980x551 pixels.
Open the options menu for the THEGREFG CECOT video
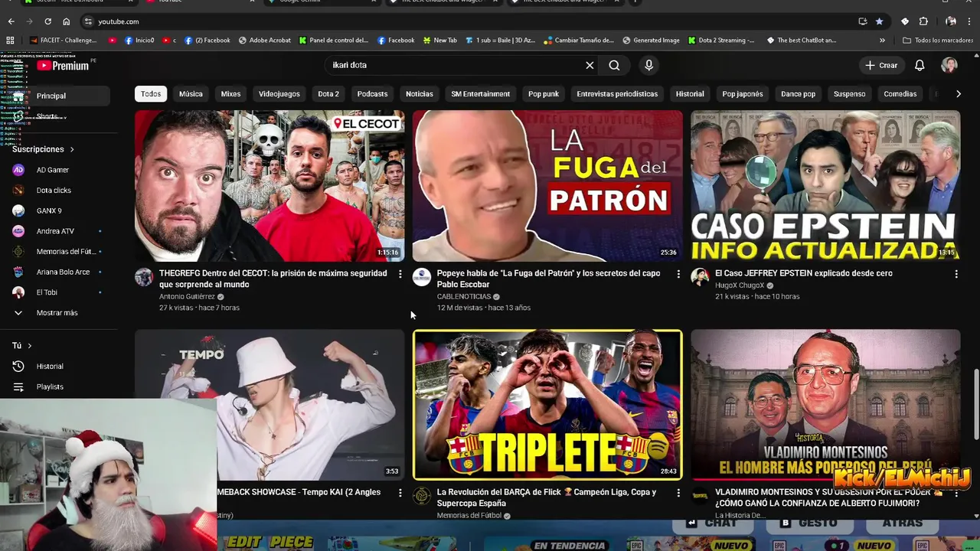[x=400, y=274]
